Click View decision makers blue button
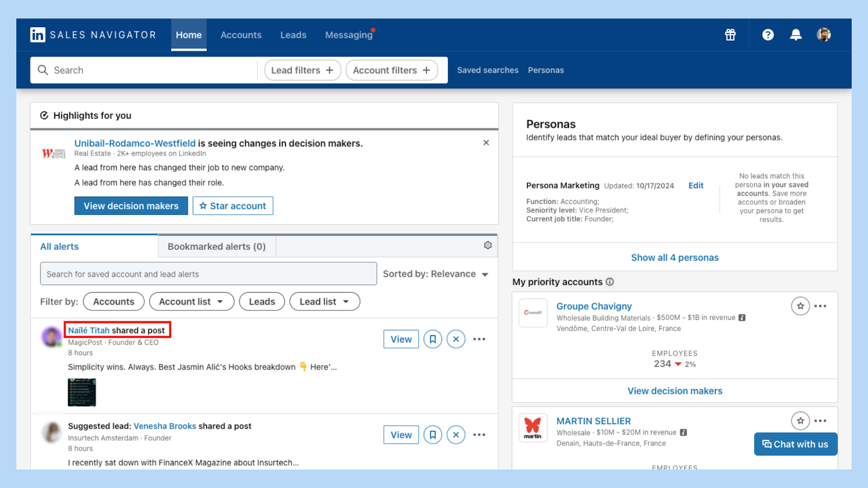This screenshot has height=488, width=868. pyautogui.click(x=131, y=206)
